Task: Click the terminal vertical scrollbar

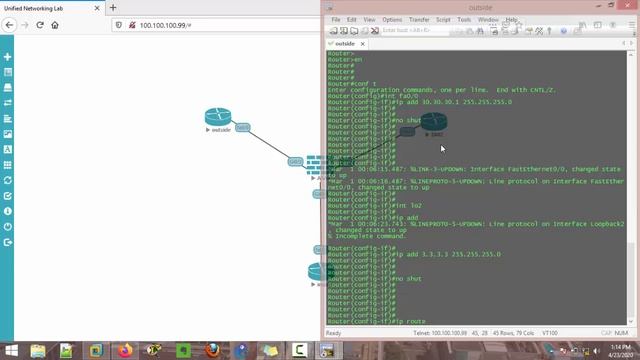Action: (631, 188)
